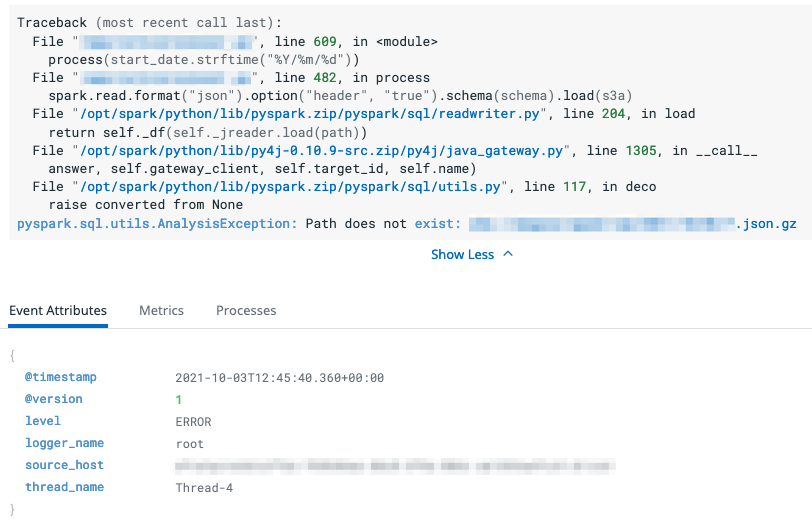
Task: Click the @version attribute key
Action: coord(54,399)
